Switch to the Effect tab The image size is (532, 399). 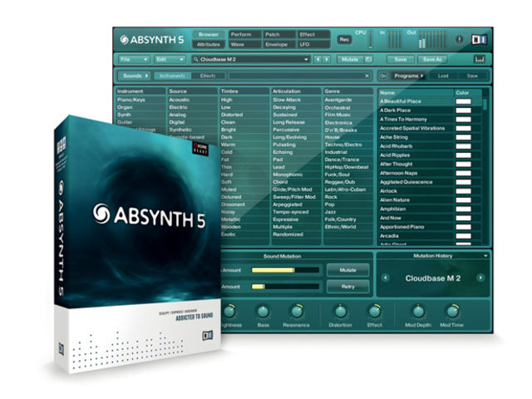(x=313, y=35)
